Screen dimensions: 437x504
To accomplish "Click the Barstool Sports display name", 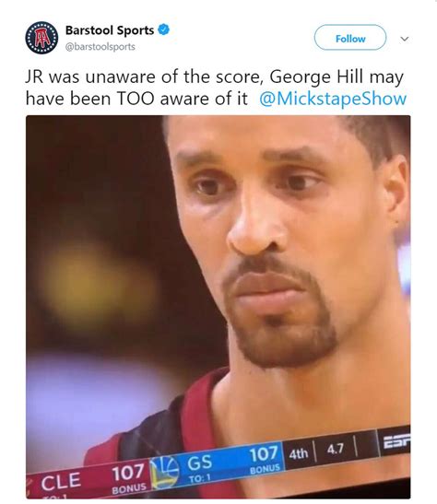I will pyautogui.click(x=110, y=30).
